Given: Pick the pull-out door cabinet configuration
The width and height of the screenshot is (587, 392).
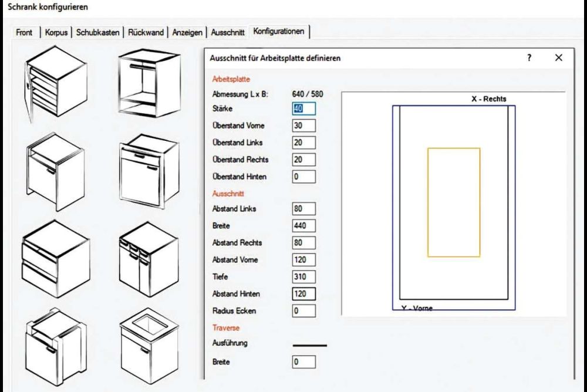Looking at the screenshot, I should pyautogui.click(x=55, y=171).
